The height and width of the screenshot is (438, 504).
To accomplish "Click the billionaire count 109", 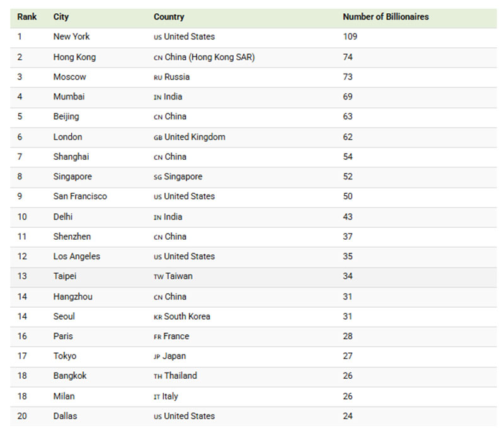I will (x=350, y=36).
